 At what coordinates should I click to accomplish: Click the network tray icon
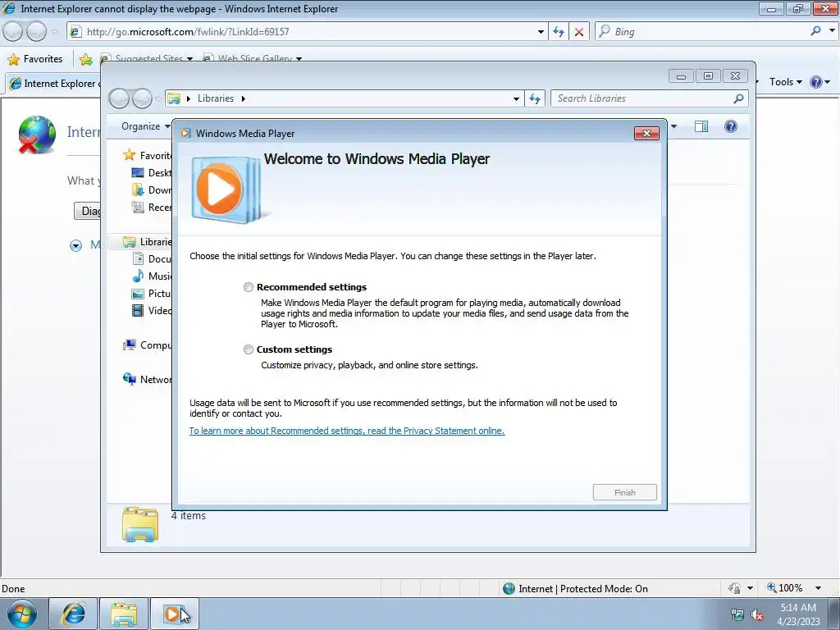(737, 615)
